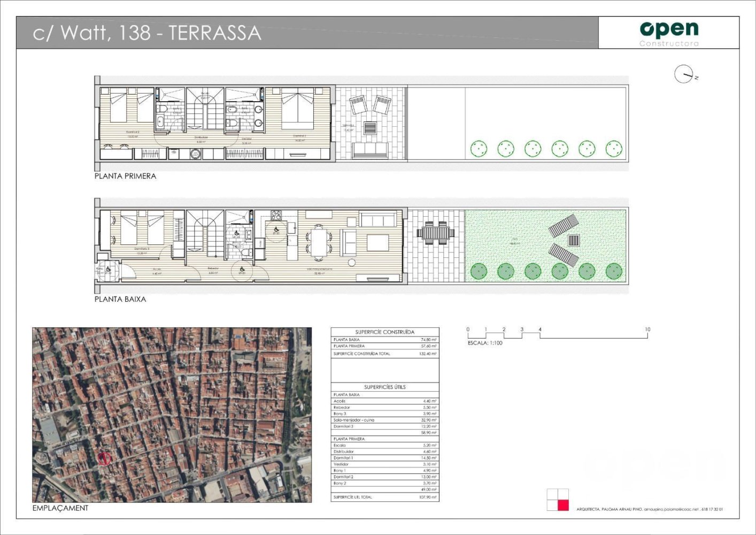Select the kitchen stove symbol
The height and width of the screenshot is (535, 756).
pos(276,215)
